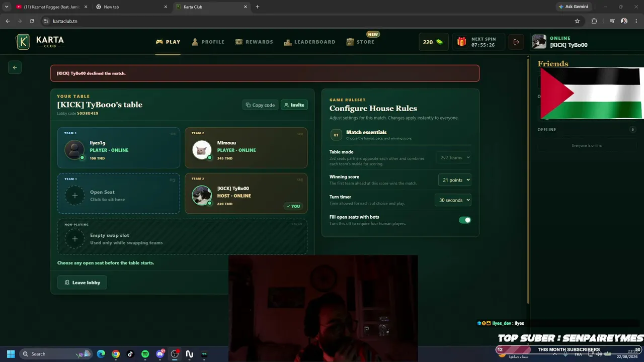This screenshot has height=362, width=644.
Task: Open the browser extensions menu
Action: [x=594, y=21]
